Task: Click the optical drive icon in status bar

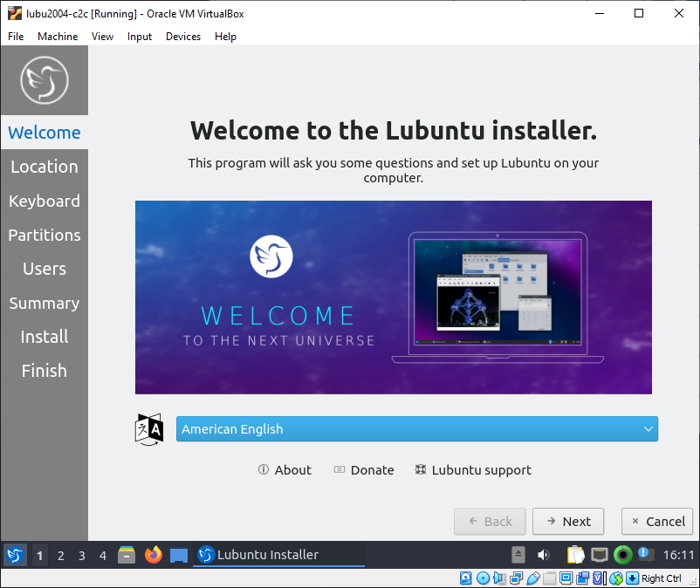Action: coord(482,578)
